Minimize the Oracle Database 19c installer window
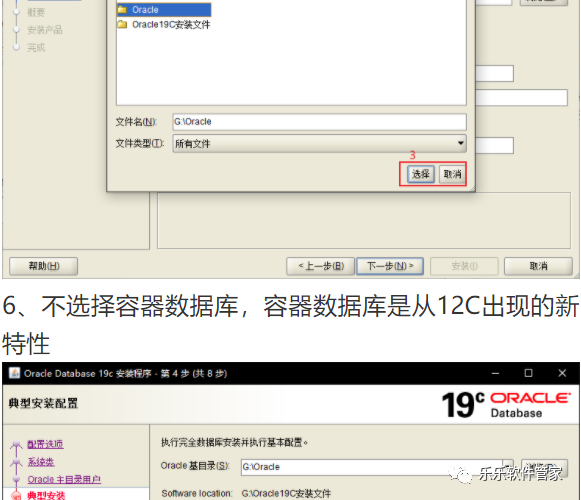This screenshot has height=500, width=581. [x=495, y=373]
